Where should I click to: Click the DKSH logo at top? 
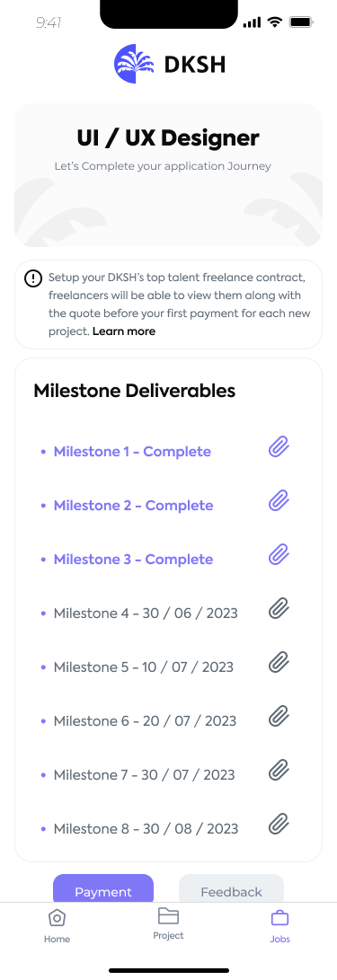coord(169,64)
